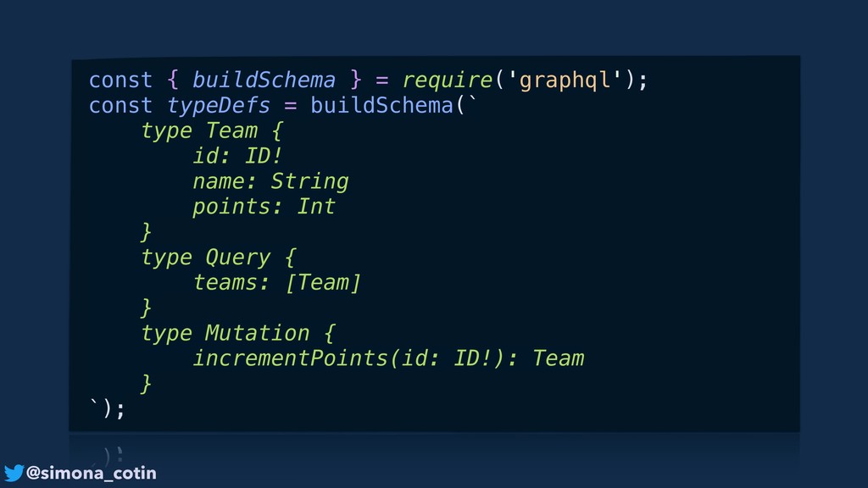Click the 'id: ID!' field

pos(237,156)
